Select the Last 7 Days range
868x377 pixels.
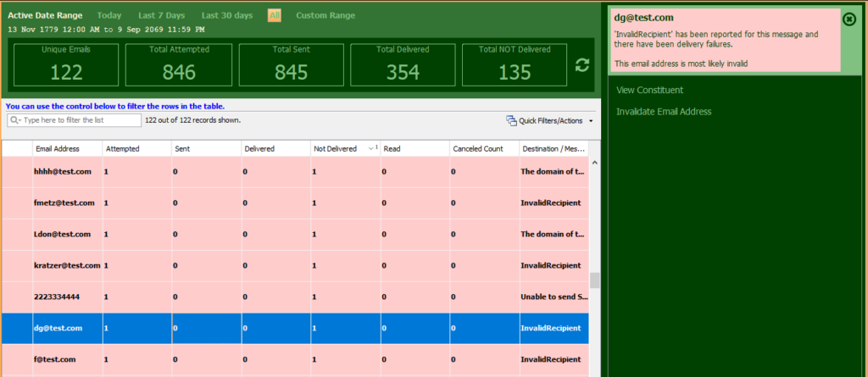[162, 15]
